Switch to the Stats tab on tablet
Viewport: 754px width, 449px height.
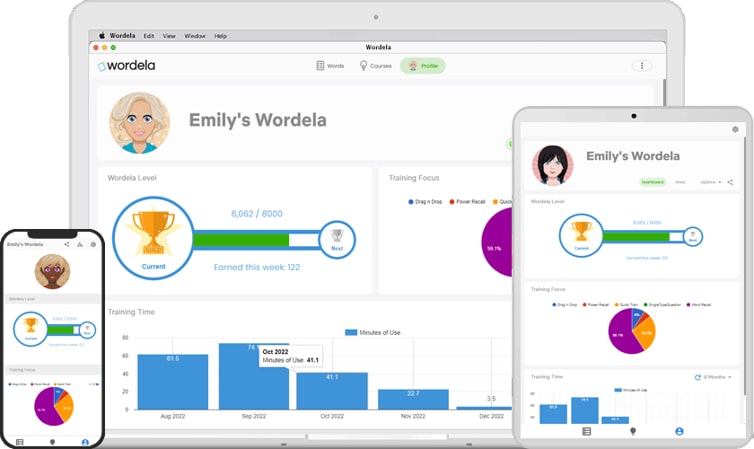[x=680, y=182]
